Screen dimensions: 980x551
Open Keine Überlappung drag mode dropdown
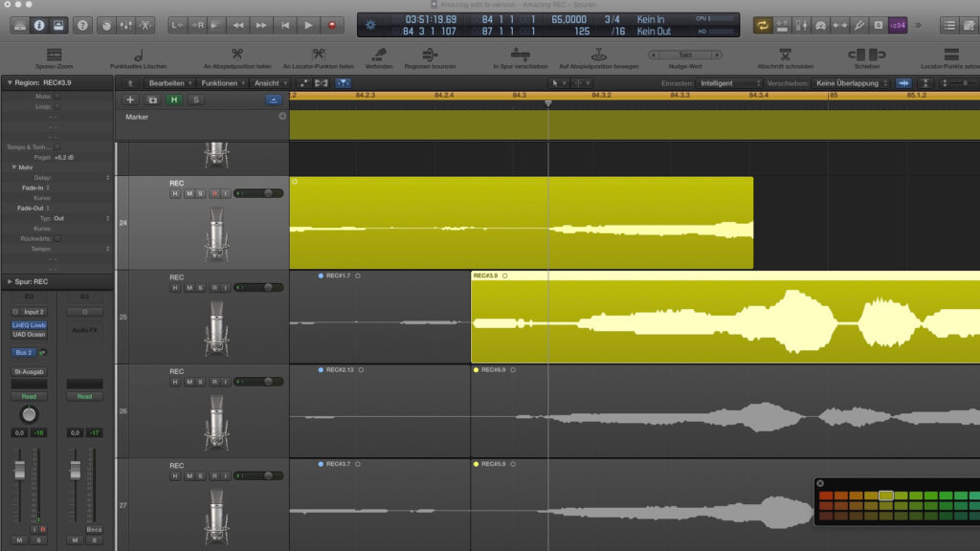pyautogui.click(x=851, y=83)
